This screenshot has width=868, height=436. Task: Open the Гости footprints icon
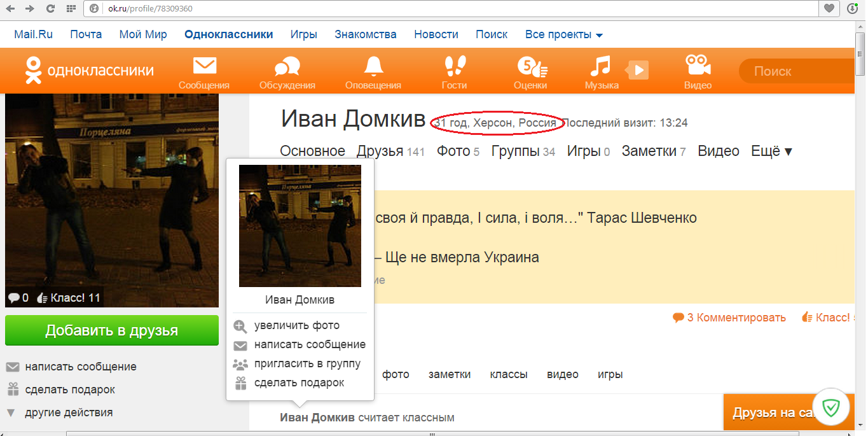click(x=454, y=66)
